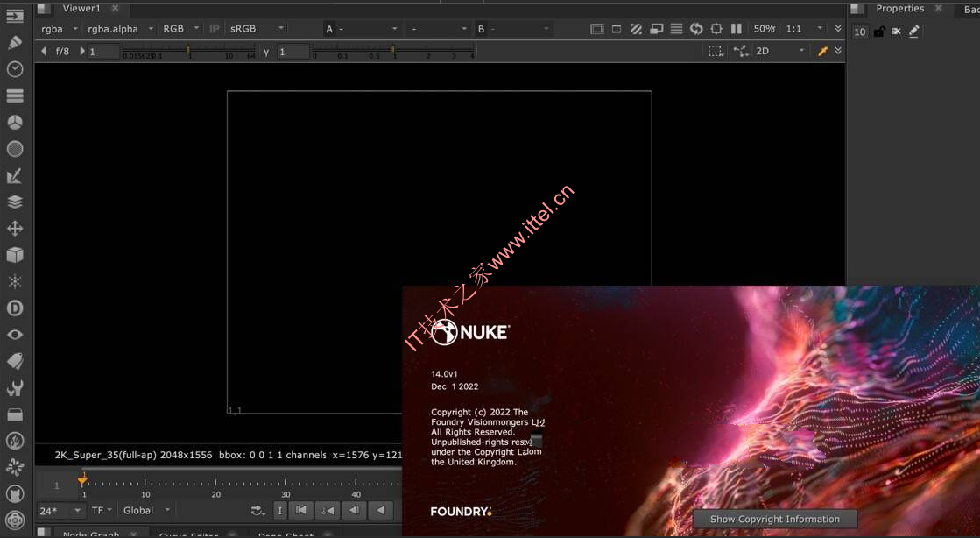Viewport: 980px width, 538px height.
Task: Open the Transform nodes move icon
Action: pyautogui.click(x=14, y=229)
